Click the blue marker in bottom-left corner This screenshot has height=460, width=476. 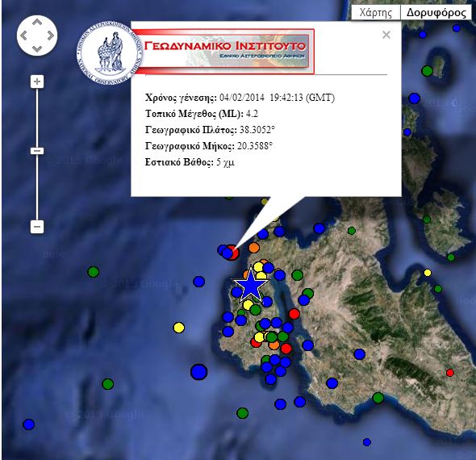(29, 424)
